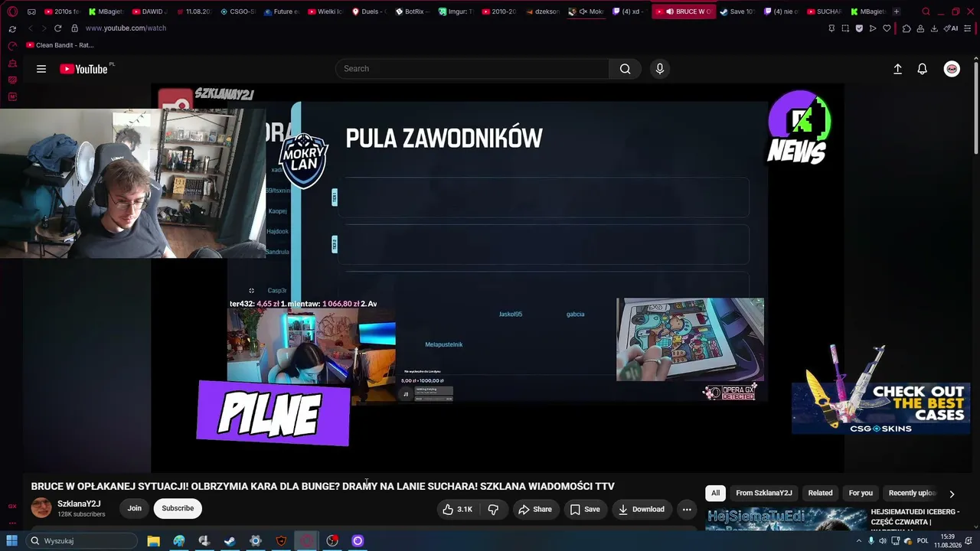
Task: Open the taskbar clock and date
Action: pos(948,541)
